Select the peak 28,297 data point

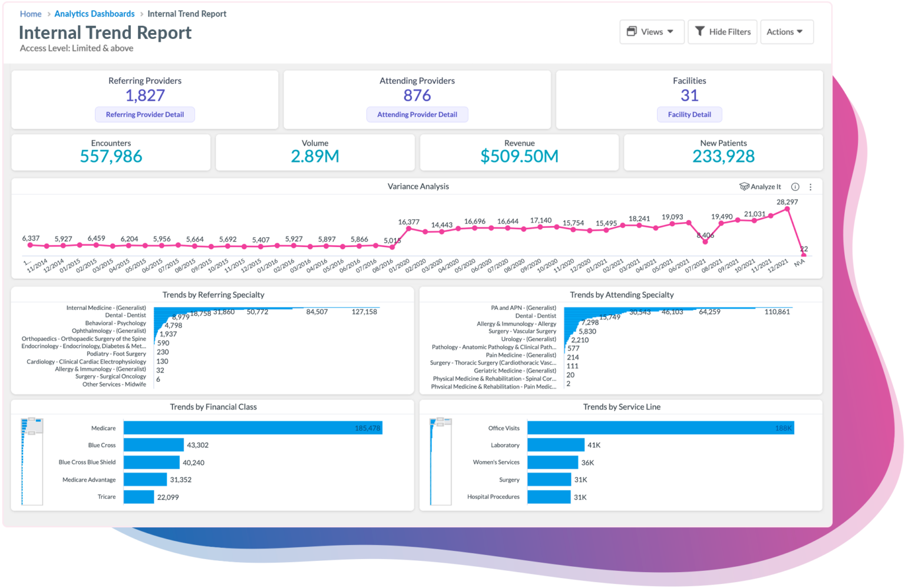(x=788, y=208)
